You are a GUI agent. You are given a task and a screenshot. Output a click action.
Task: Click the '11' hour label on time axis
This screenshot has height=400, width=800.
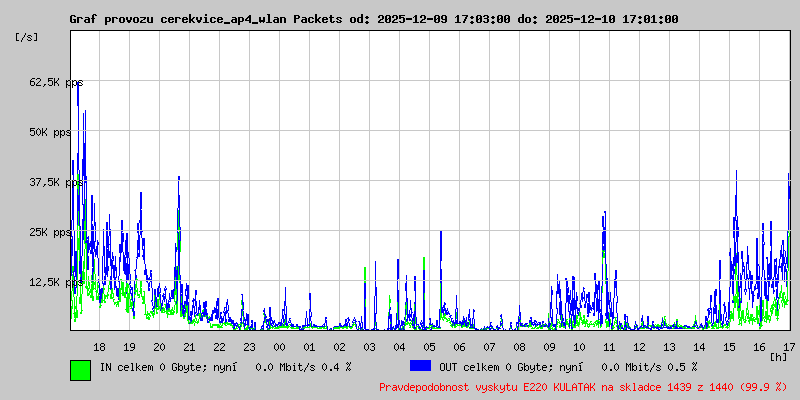coord(609,347)
